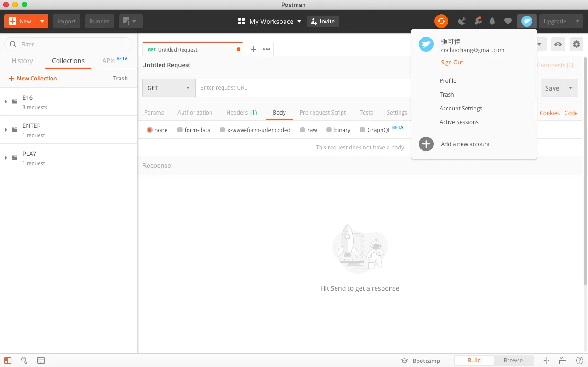Image resolution: width=588 pixels, height=367 pixels.
Task: Select the Untitled Request tab
Action: (193, 49)
